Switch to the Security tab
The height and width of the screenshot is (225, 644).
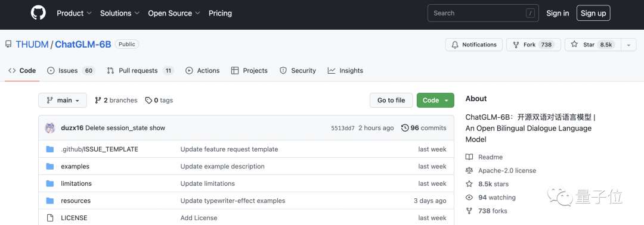coord(298,70)
